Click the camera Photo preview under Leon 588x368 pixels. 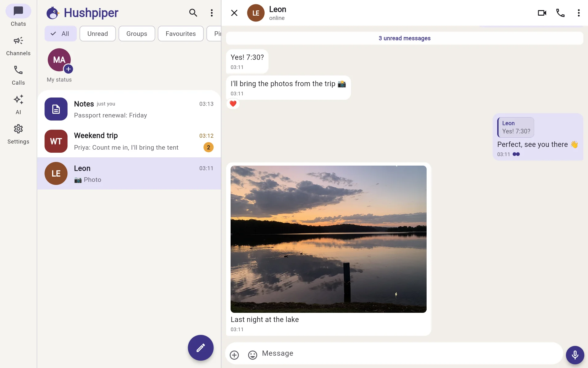click(x=88, y=180)
